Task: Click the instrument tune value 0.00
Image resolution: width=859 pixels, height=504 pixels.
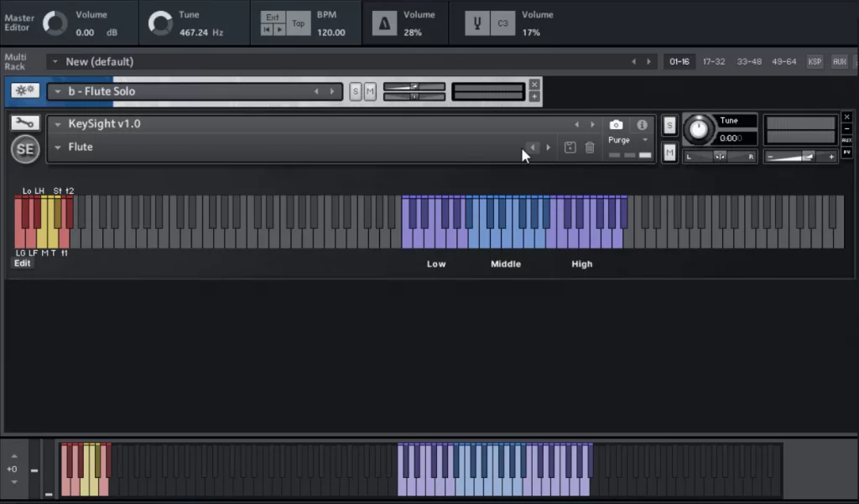Action: (x=731, y=138)
